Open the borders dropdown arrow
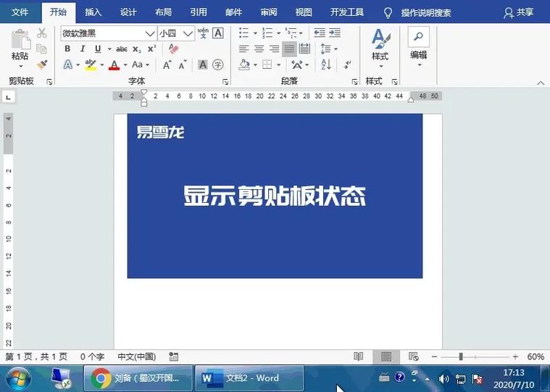 pyautogui.click(x=279, y=65)
